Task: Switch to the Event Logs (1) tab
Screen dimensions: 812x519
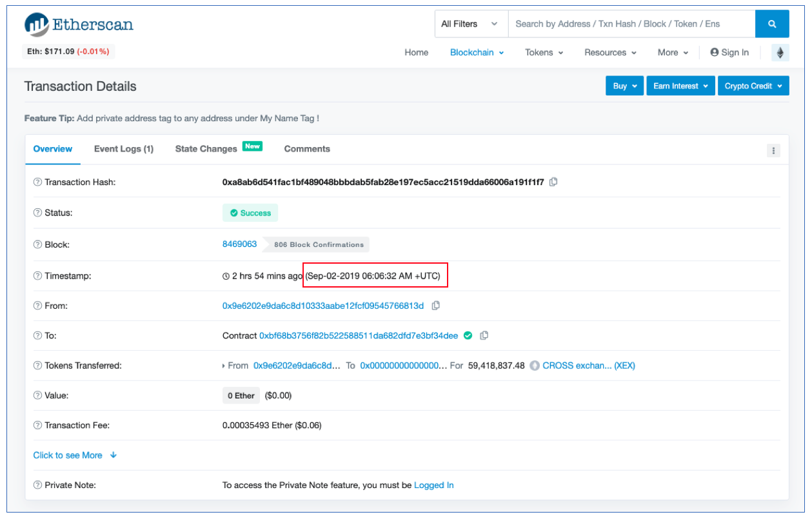Action: tap(124, 149)
